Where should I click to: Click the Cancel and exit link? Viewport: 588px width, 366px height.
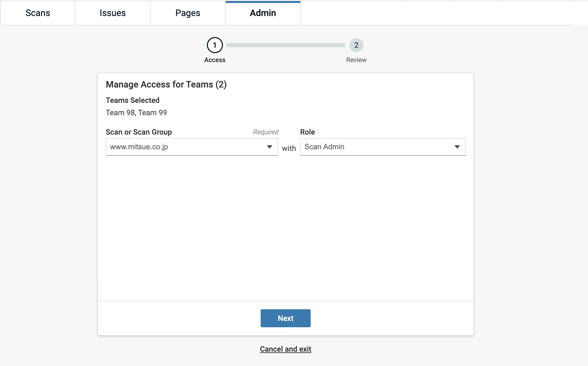coord(285,349)
